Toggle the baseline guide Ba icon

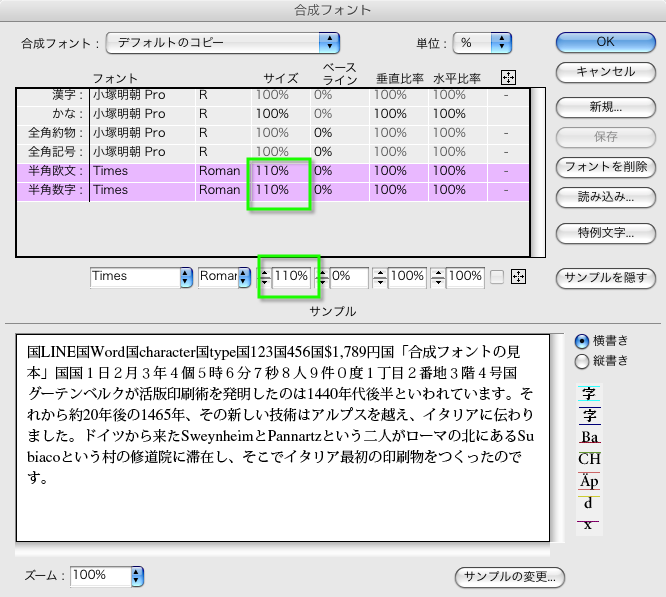[590, 437]
